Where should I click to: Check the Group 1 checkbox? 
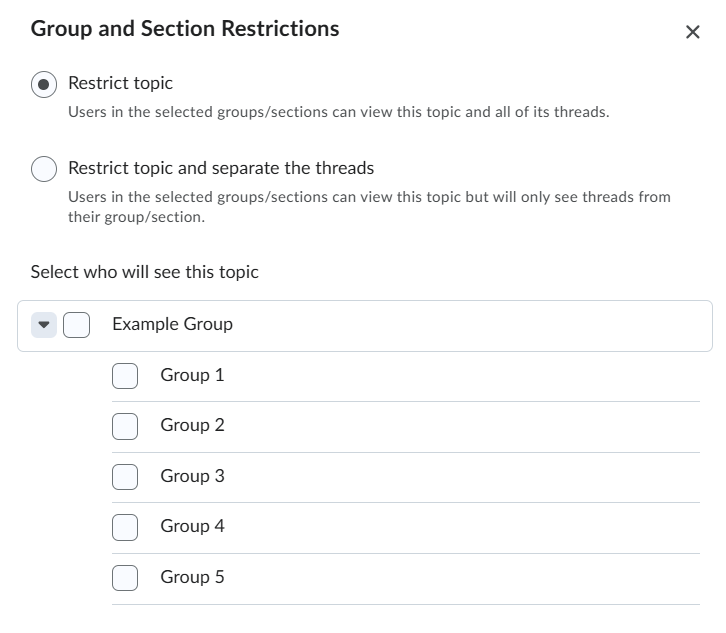[x=125, y=376]
